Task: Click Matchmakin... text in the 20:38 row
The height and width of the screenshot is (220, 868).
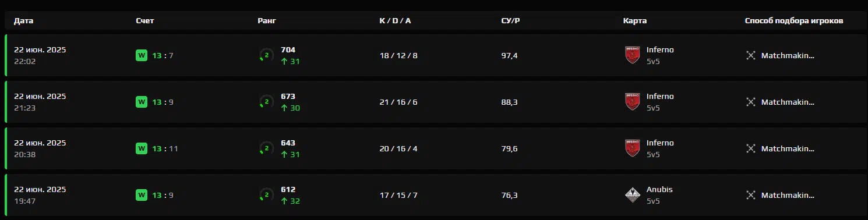Action: (x=788, y=148)
